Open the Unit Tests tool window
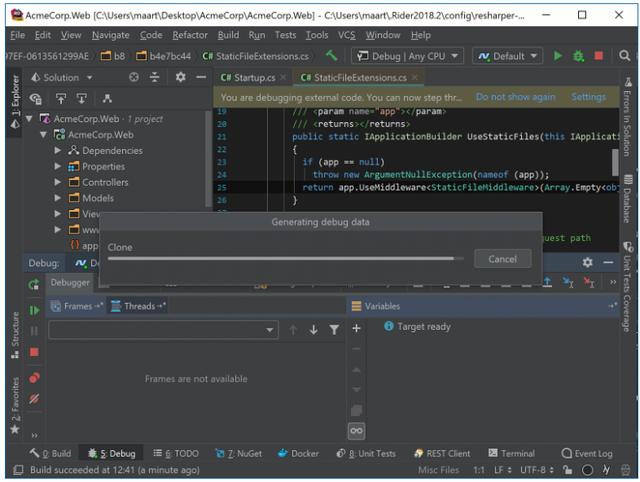The width and height of the screenshot is (640, 482). [366, 453]
